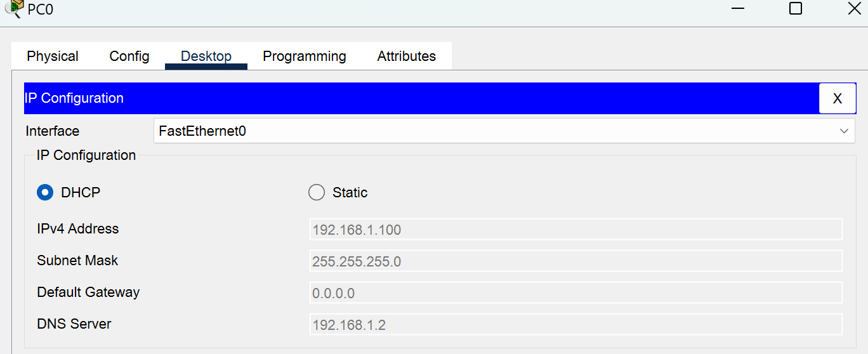Click the PC0 window title text
This screenshot has width=868, height=354.
click(x=41, y=10)
